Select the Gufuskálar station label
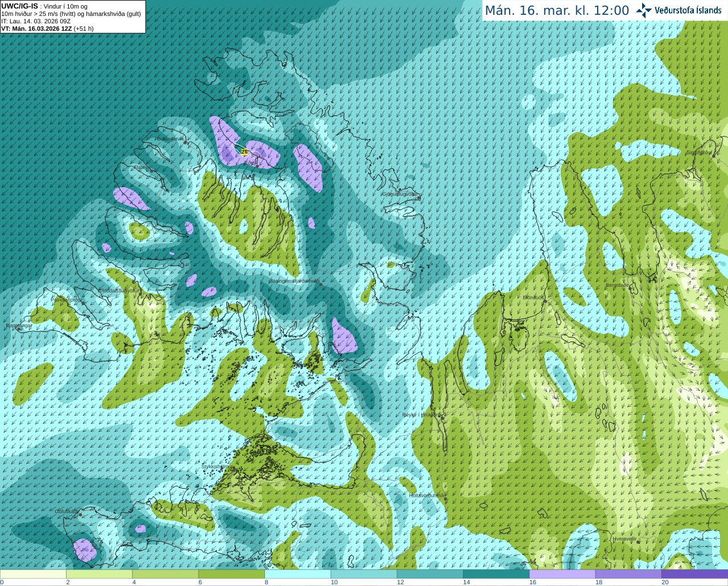 pyautogui.click(x=67, y=511)
